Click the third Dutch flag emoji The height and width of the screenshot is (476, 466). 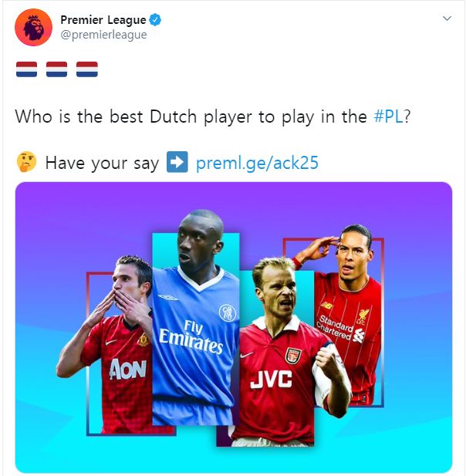point(87,69)
